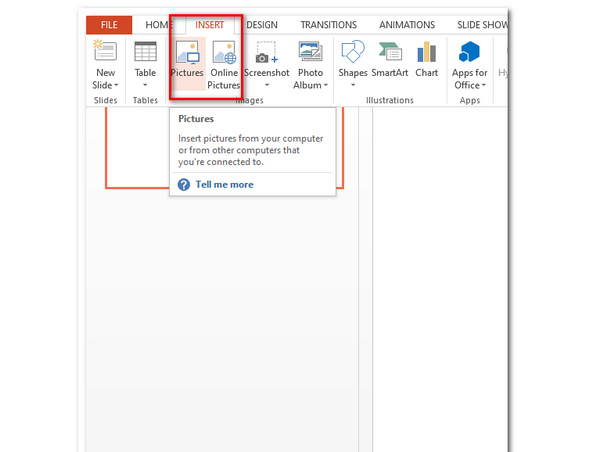Click the Shapes icon

click(353, 51)
